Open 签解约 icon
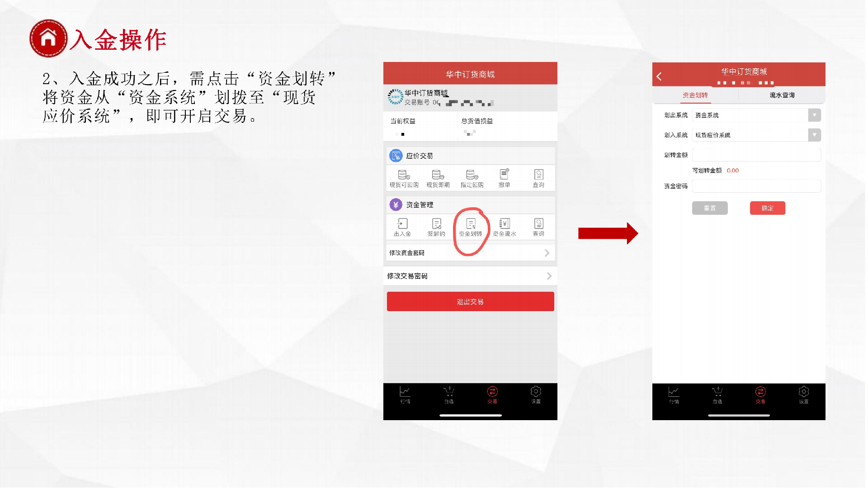The height and width of the screenshot is (488, 868). (x=436, y=227)
